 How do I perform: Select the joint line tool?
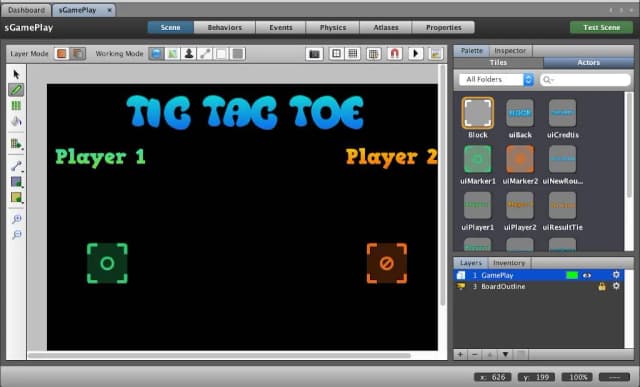16,165
